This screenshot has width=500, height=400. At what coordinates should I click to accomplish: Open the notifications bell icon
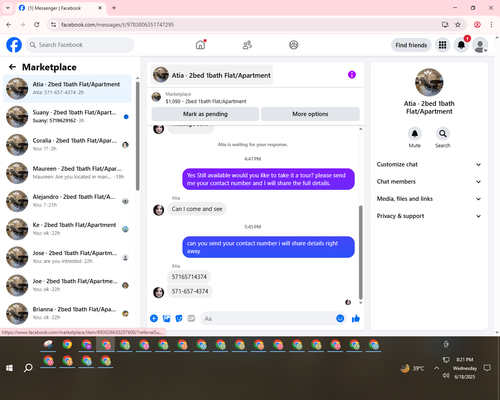point(461,45)
